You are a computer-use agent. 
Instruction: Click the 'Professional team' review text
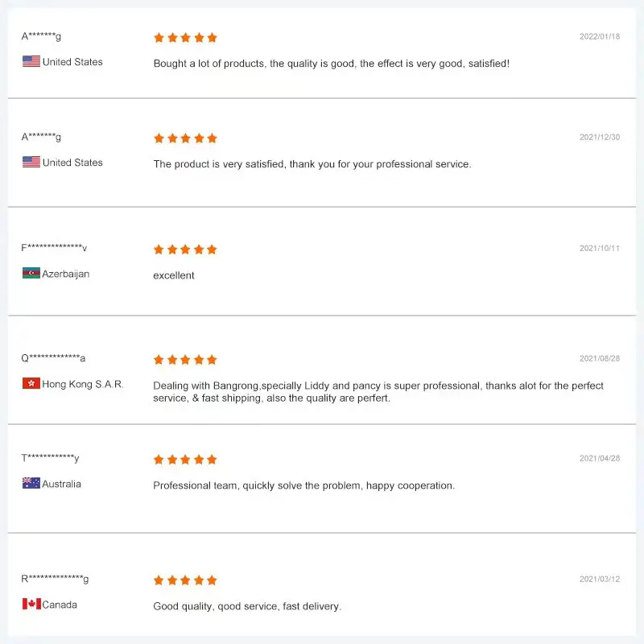click(x=303, y=485)
